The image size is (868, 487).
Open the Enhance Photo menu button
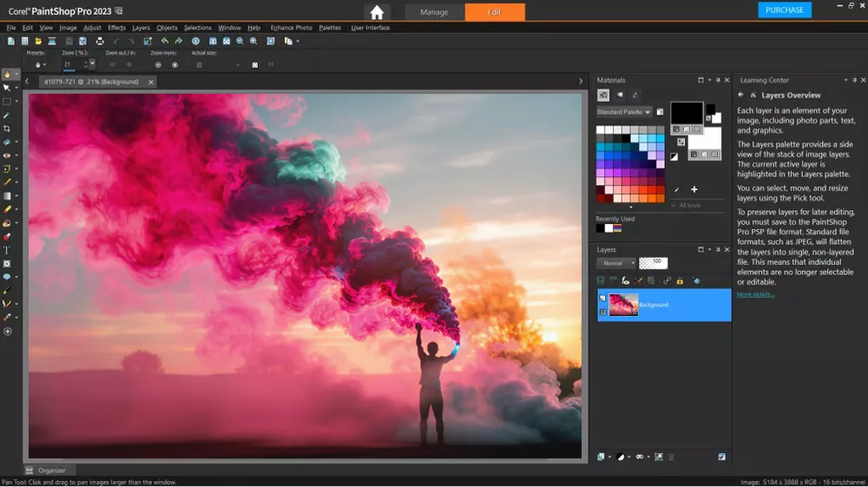pos(291,28)
